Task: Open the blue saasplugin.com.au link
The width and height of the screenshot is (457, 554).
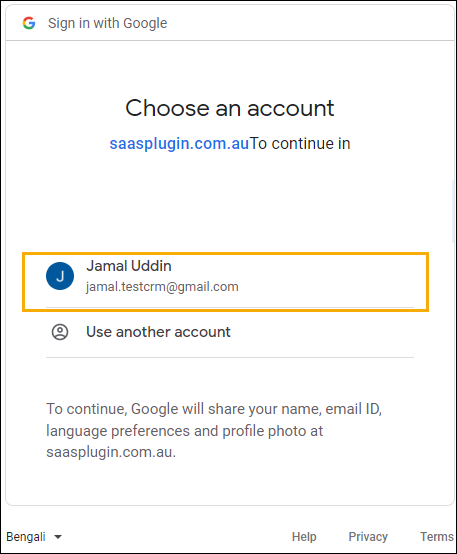Action: point(180,144)
